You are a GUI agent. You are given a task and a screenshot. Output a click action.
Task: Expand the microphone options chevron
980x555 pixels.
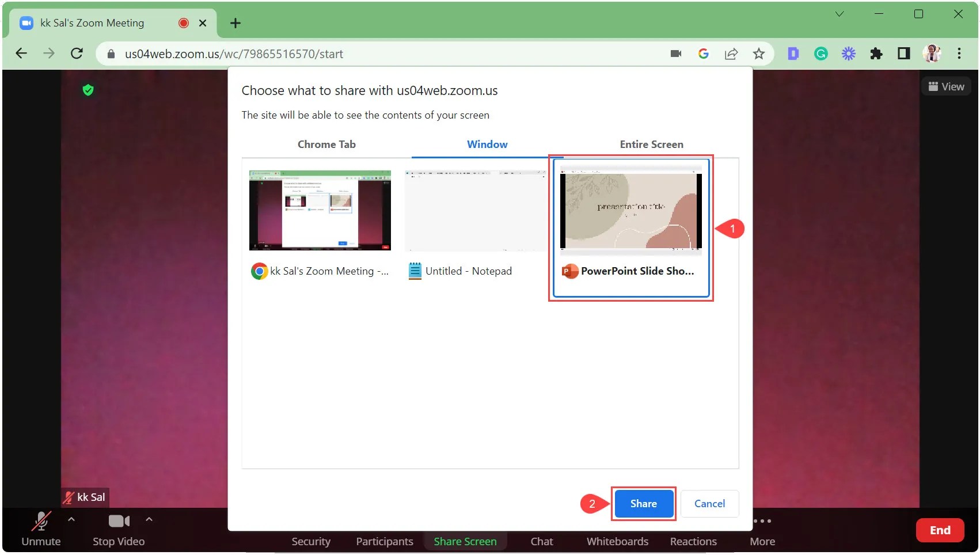click(71, 520)
